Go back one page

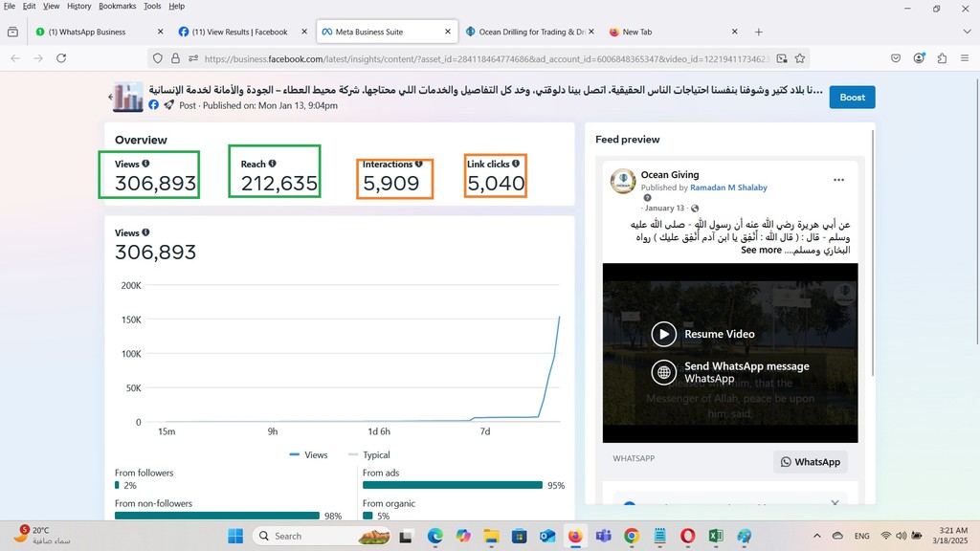pos(15,58)
